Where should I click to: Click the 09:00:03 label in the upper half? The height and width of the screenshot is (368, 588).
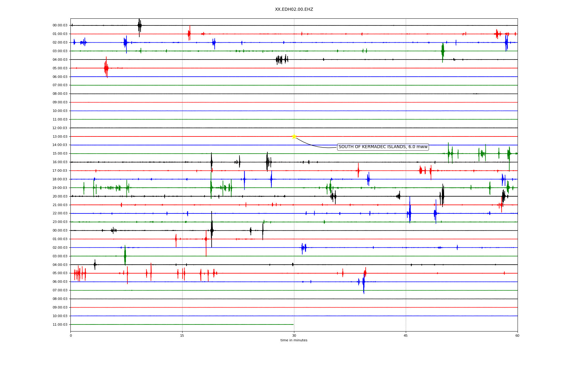pyautogui.click(x=60, y=102)
